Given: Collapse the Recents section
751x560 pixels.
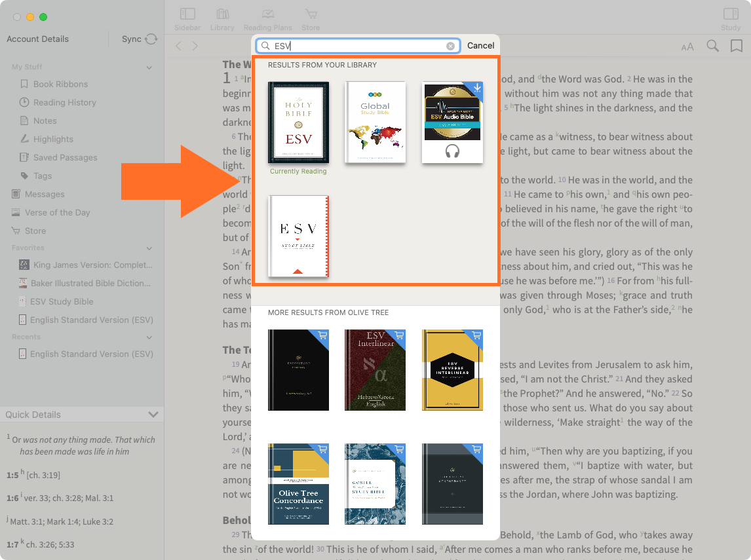Looking at the screenshot, I should tap(149, 337).
